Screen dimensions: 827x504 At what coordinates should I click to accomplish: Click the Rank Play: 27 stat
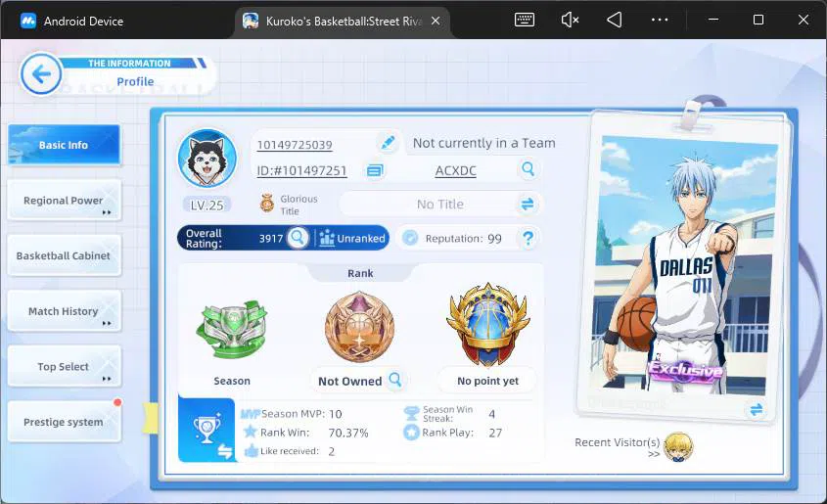tap(452, 433)
